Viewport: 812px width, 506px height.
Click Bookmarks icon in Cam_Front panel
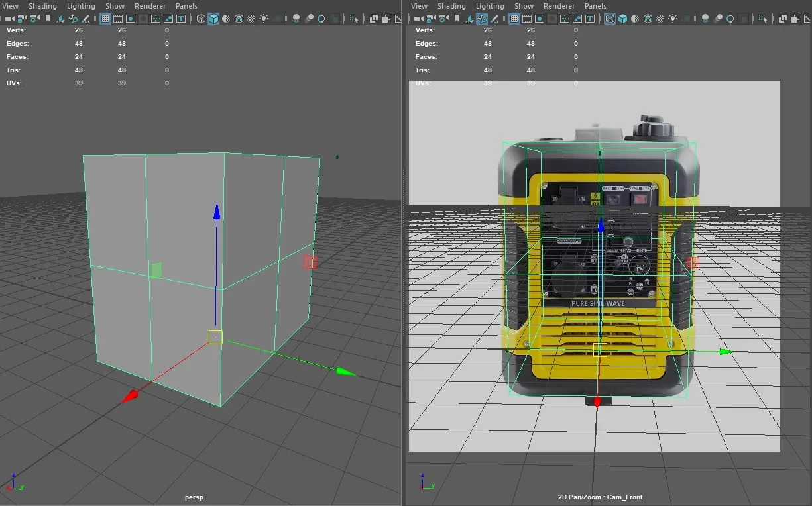tap(457, 19)
